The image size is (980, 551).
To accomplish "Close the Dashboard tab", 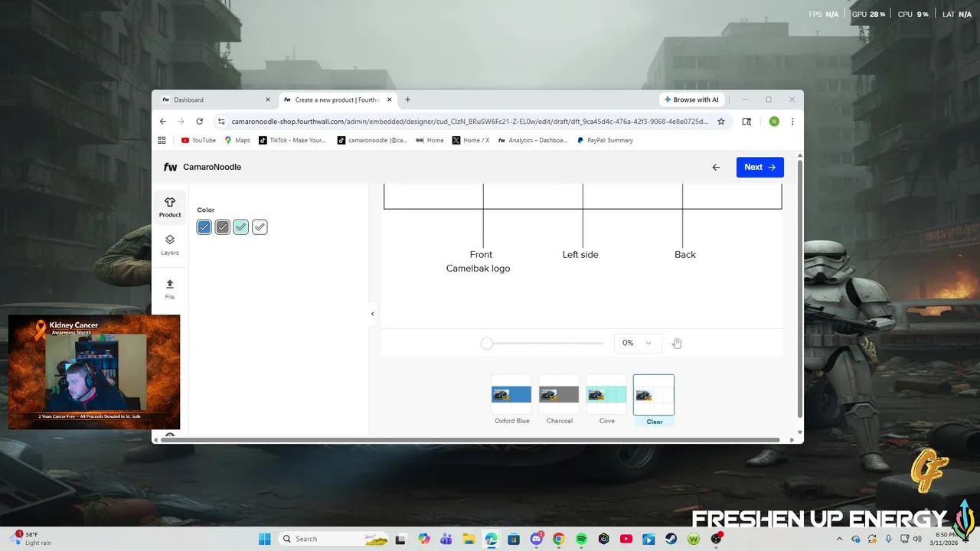I will pyautogui.click(x=268, y=99).
